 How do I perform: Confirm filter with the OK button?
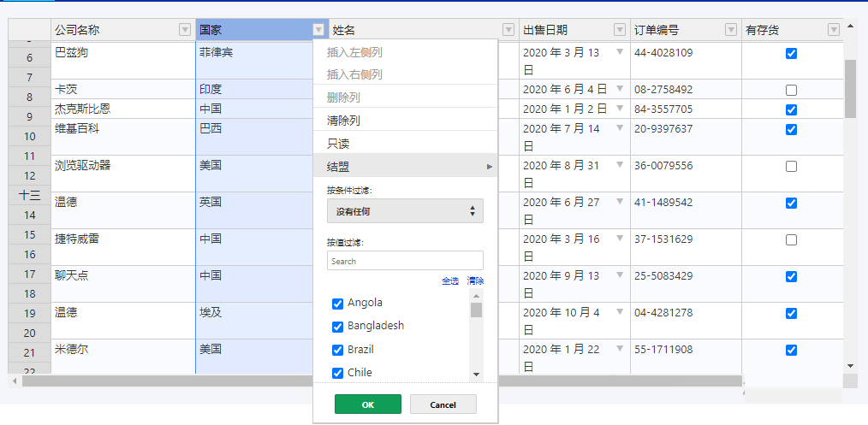pyautogui.click(x=367, y=404)
